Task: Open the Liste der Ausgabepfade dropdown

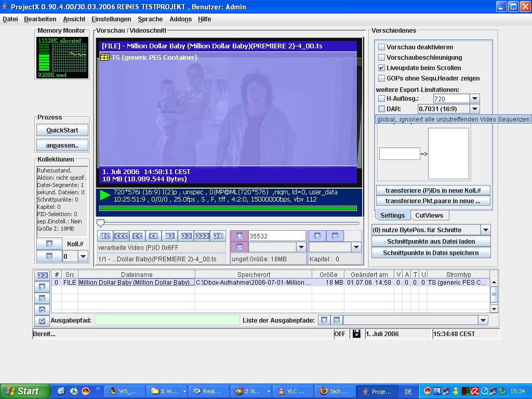Action: click(483, 320)
